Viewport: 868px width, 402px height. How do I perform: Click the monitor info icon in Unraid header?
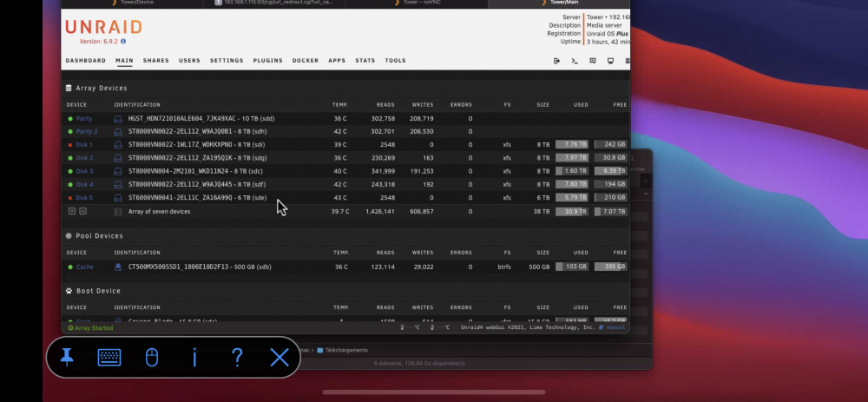pyautogui.click(x=610, y=61)
